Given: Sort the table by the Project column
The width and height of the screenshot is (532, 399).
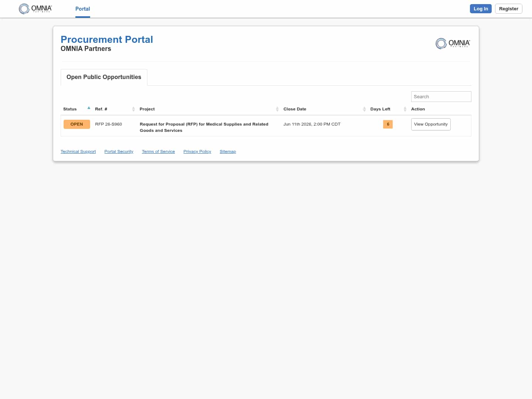Looking at the screenshot, I should pos(209,109).
